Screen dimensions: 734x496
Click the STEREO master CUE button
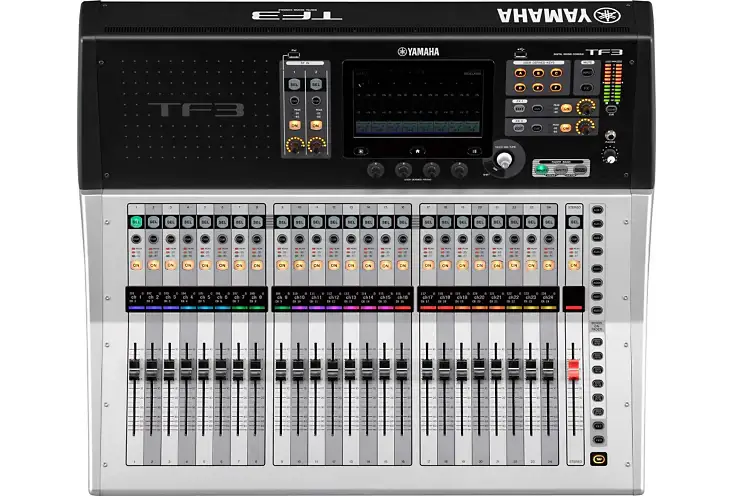(x=574, y=239)
